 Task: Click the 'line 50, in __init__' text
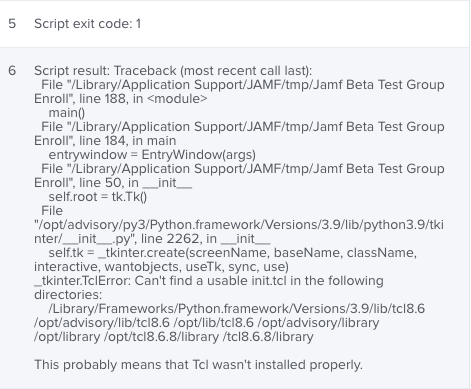(135, 183)
